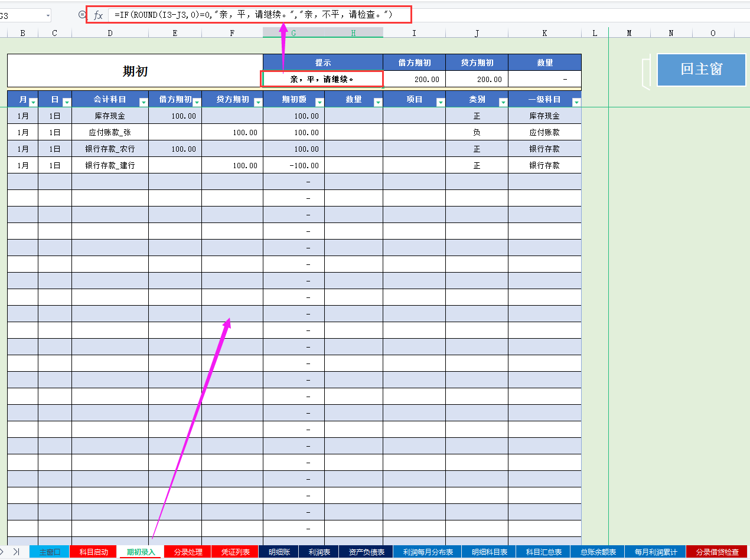Open filter dropdown for 类别 column

pyautogui.click(x=503, y=102)
